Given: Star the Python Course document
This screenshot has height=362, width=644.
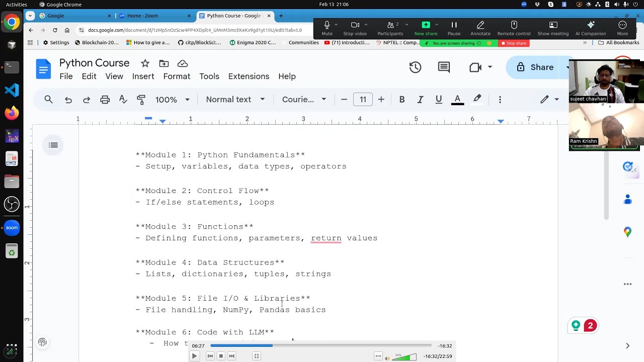Looking at the screenshot, I should 145,63.
